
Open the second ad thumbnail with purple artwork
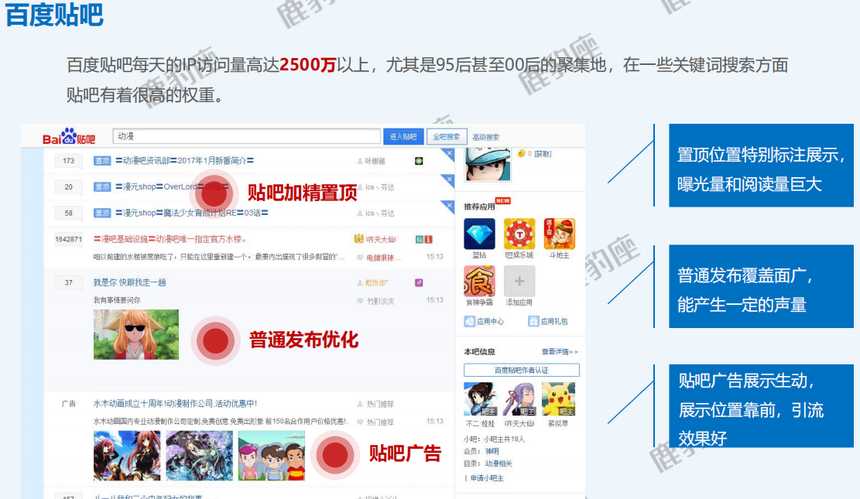[199, 456]
